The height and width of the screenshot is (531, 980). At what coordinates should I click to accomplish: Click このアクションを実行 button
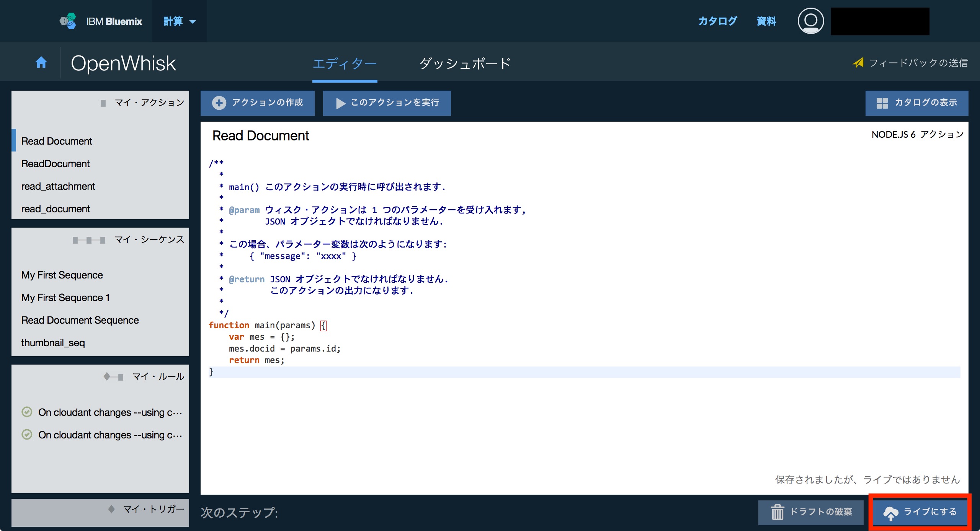pos(387,103)
